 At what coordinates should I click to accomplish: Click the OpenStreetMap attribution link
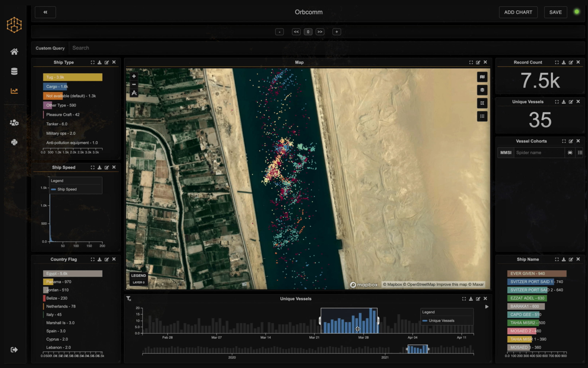point(419,284)
